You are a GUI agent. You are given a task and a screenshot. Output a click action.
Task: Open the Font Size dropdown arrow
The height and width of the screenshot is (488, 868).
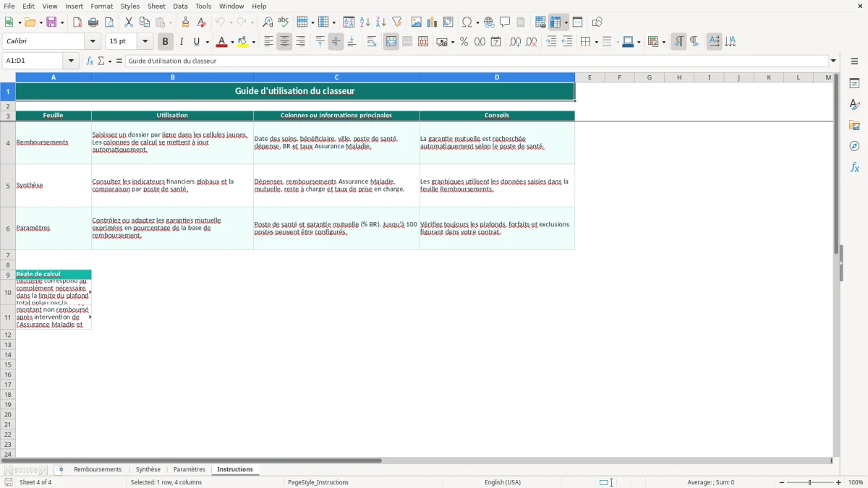point(145,42)
